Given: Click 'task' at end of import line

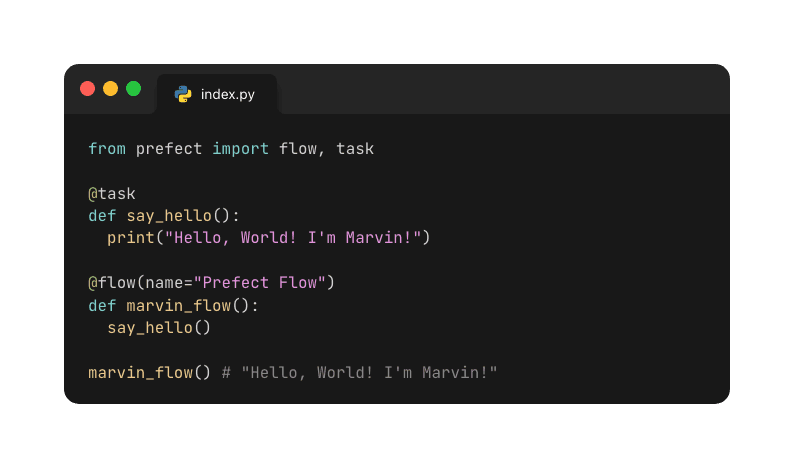Looking at the screenshot, I should pos(355,149).
